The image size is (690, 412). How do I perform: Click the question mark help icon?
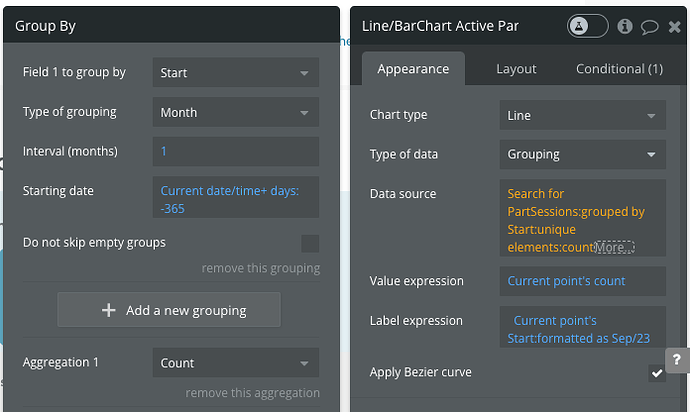coord(676,359)
